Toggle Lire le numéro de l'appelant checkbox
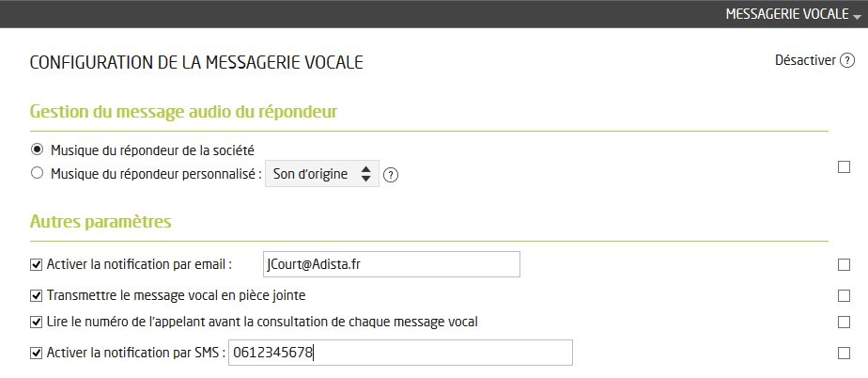Viewport: 868px width, 378px height. pyautogui.click(x=38, y=323)
